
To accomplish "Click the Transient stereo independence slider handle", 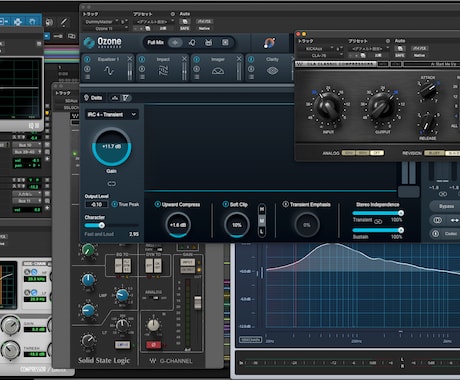I will tap(401, 213).
